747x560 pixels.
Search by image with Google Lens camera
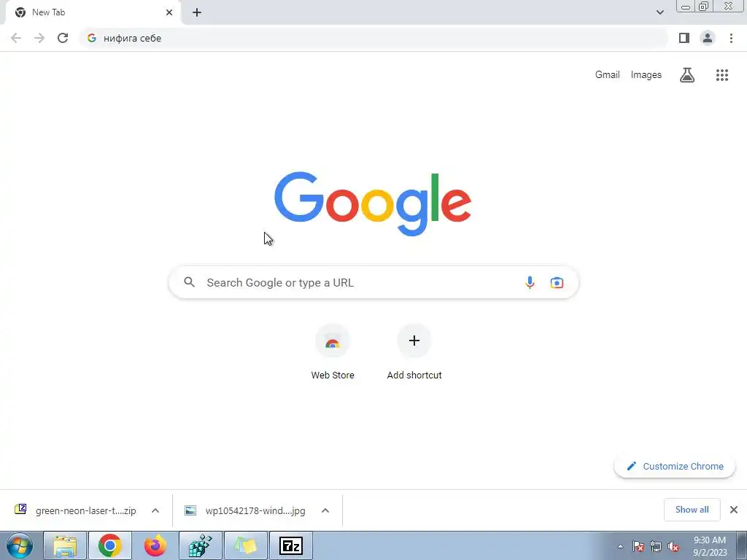[557, 282]
